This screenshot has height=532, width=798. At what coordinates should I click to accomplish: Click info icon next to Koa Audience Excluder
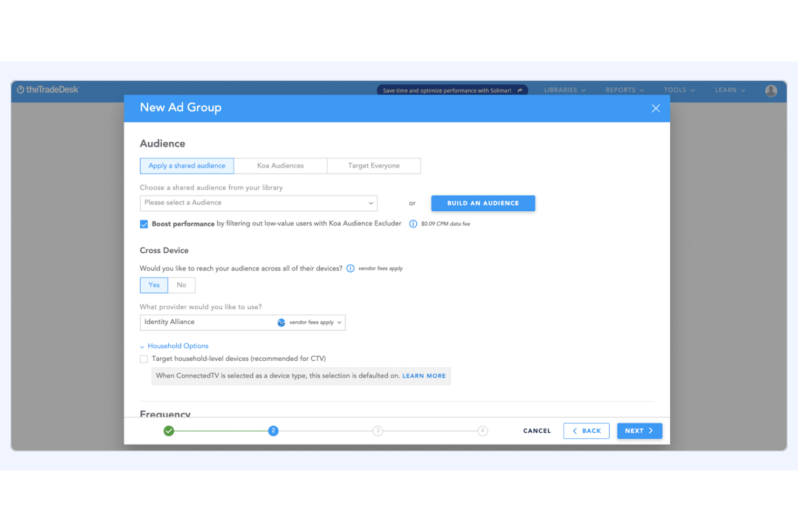coord(413,224)
